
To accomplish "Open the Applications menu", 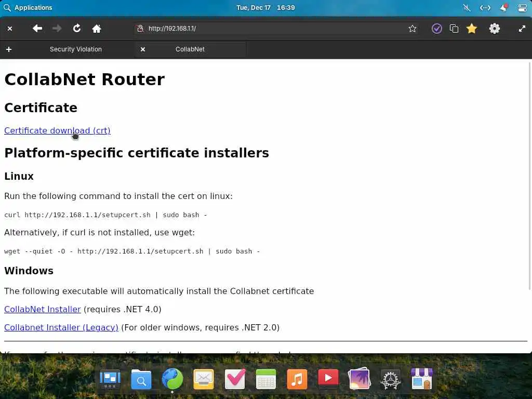I will (x=28, y=7).
